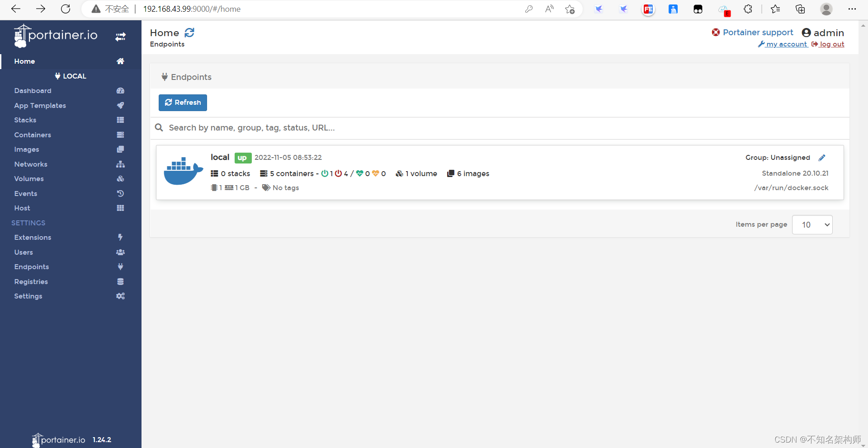Open the browser extensions puzzle icon

pyautogui.click(x=748, y=9)
